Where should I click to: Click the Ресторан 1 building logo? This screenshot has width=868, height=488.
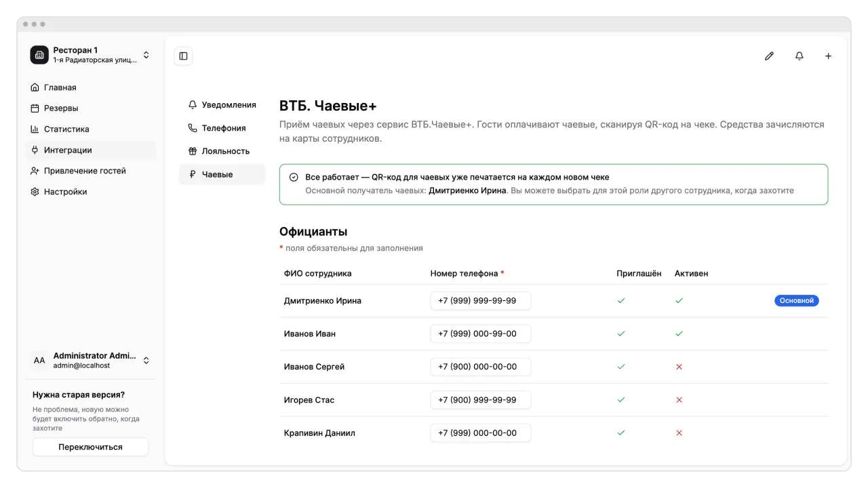click(39, 55)
